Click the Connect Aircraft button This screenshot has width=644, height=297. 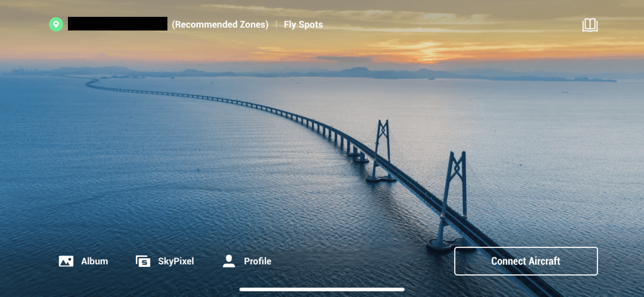pyautogui.click(x=526, y=261)
